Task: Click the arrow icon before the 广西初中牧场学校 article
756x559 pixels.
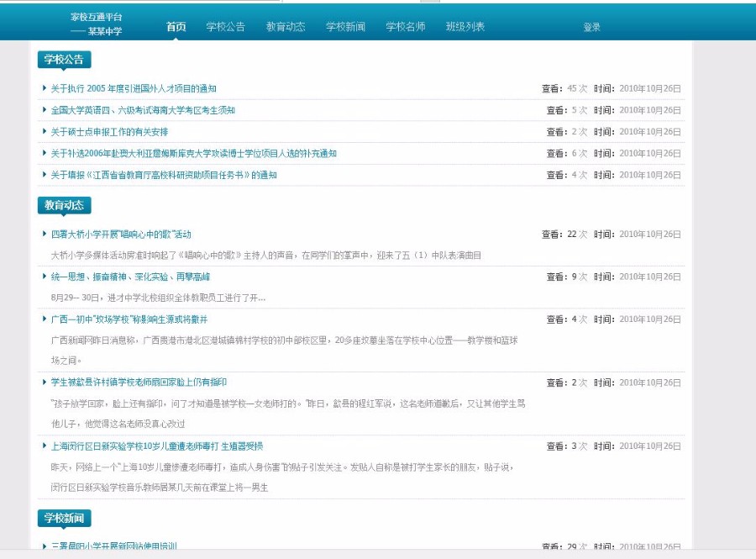Action: (x=43, y=319)
